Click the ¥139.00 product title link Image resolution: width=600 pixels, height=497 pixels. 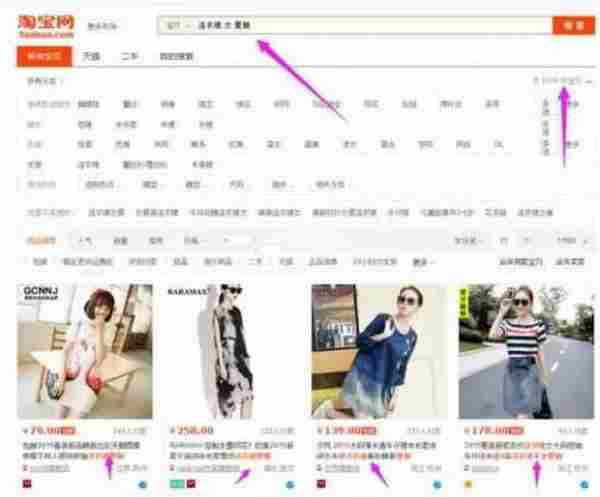(376, 448)
